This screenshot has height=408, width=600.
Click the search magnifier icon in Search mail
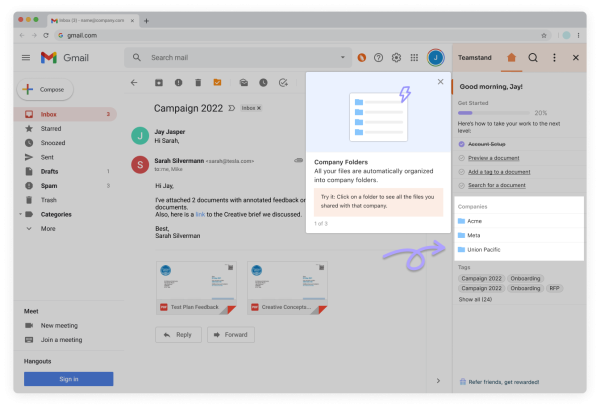tap(137, 57)
